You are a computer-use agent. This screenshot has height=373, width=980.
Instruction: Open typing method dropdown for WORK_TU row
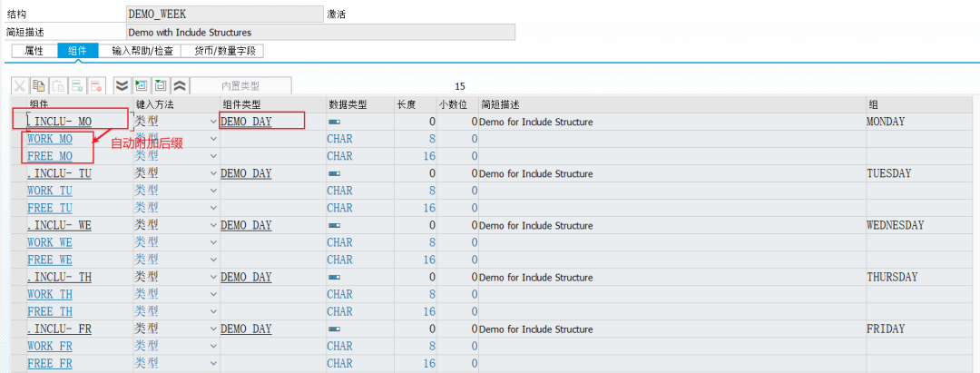pos(214,191)
